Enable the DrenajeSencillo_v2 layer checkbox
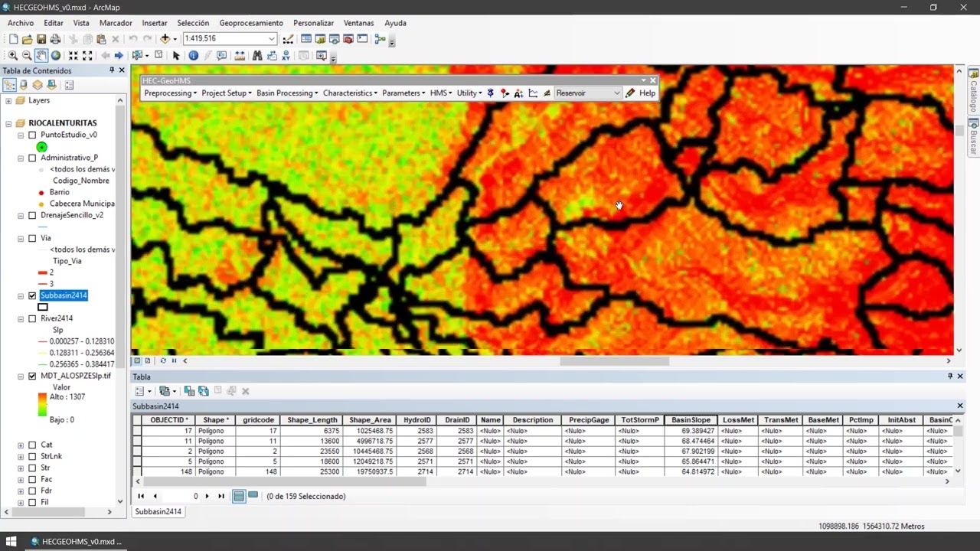Image resolution: width=980 pixels, height=551 pixels. [32, 216]
